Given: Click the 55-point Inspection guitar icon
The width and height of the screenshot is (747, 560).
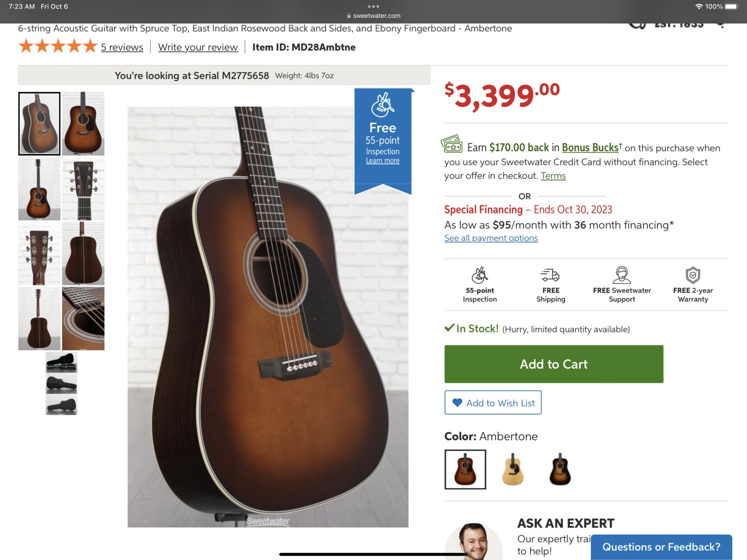Looking at the screenshot, I should tap(480, 275).
